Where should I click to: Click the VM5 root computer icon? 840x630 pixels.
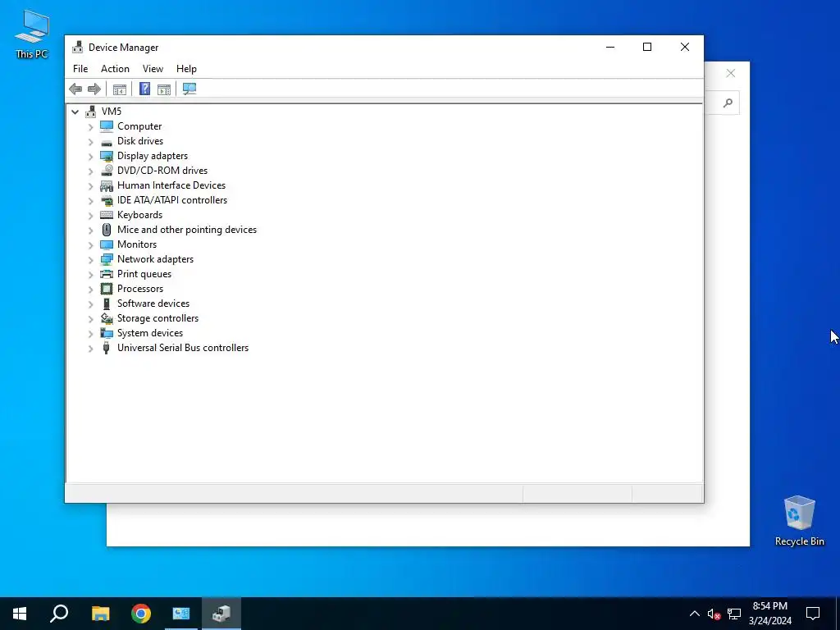pos(91,112)
